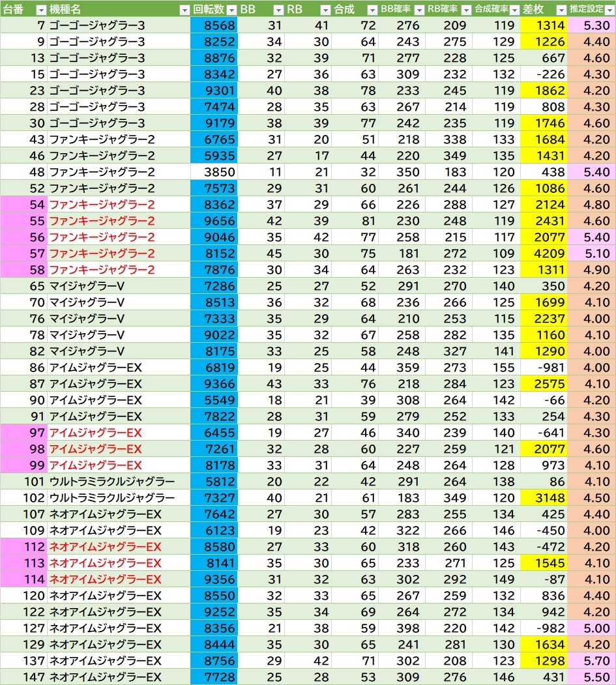Viewport: 616px width, 685px height.
Task: Click the RB column filter arrow
Action: pyautogui.click(x=325, y=10)
